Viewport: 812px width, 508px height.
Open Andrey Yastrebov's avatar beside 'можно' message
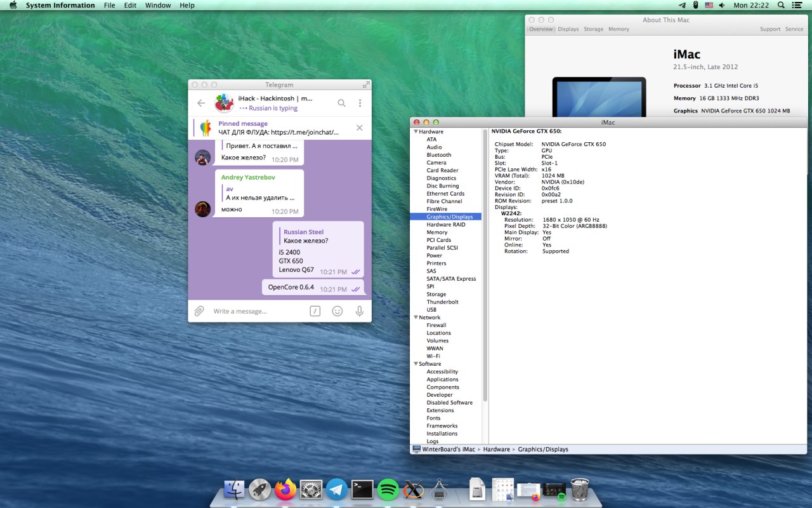point(203,209)
